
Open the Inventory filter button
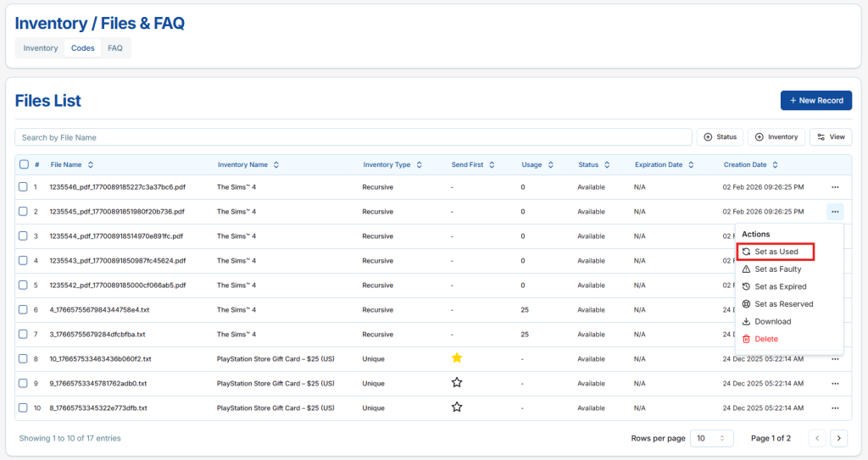click(776, 137)
